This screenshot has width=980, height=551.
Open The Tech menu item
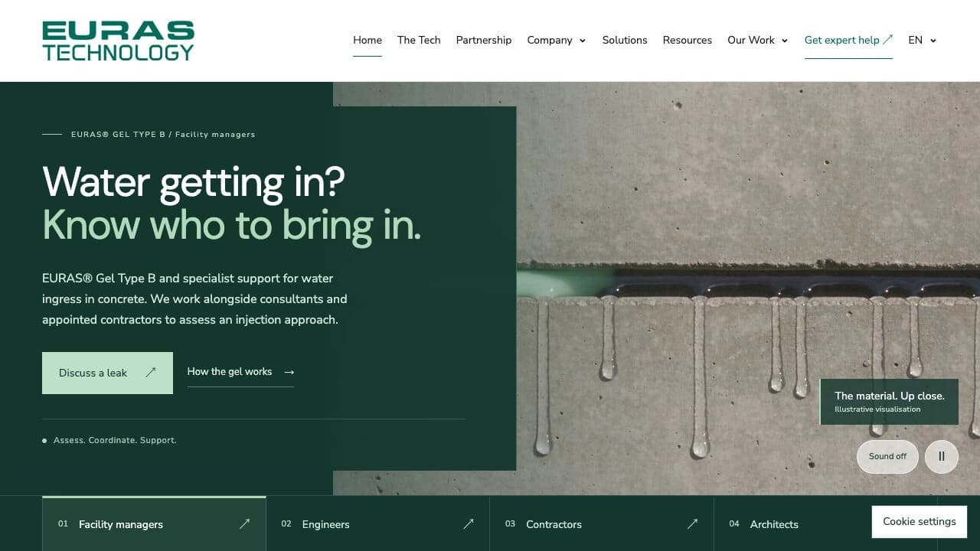coord(419,40)
